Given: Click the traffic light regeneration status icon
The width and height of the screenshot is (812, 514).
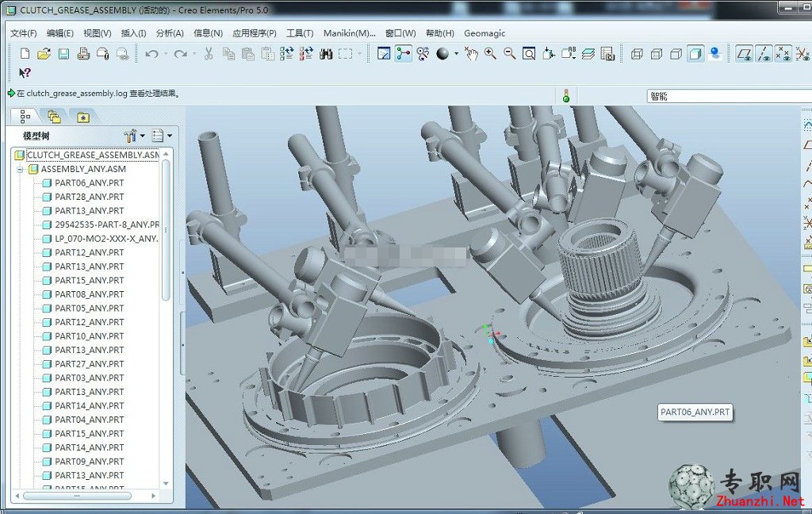Looking at the screenshot, I should [x=566, y=95].
